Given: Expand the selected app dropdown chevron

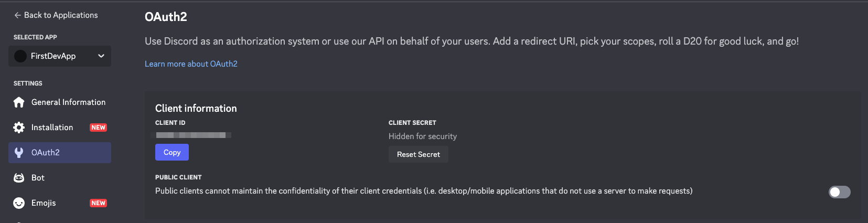Looking at the screenshot, I should click(101, 56).
